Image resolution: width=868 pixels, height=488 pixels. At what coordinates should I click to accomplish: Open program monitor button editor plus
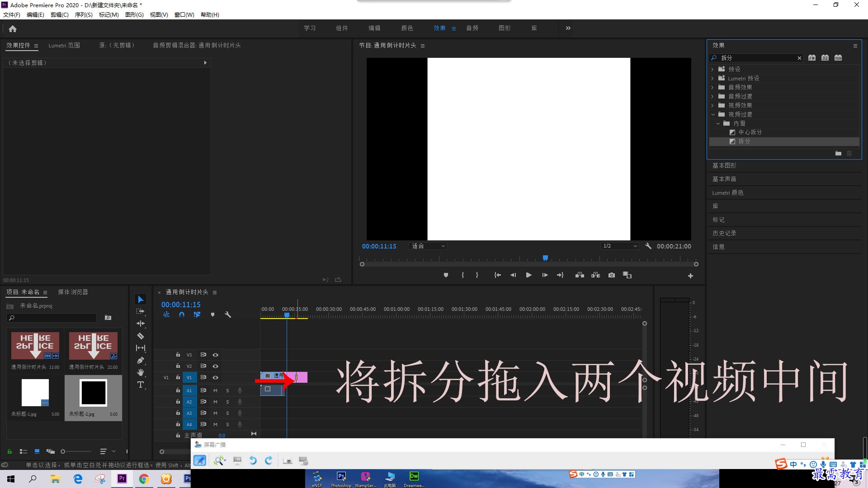coord(690,276)
